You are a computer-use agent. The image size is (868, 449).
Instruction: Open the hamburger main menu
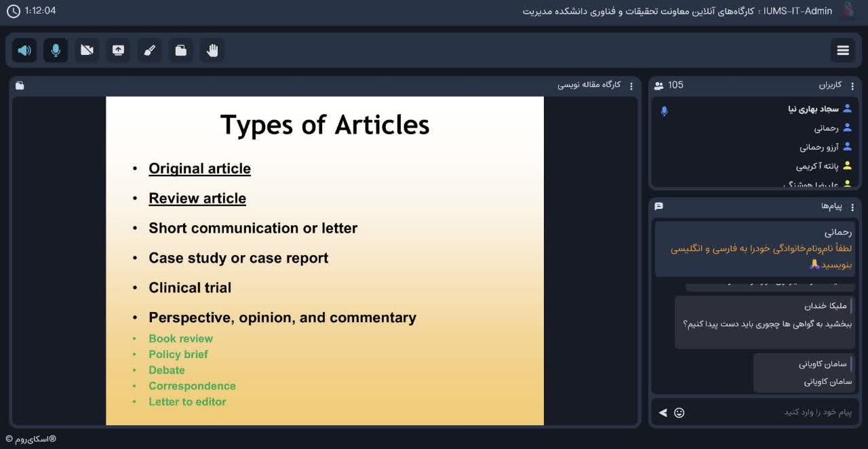coord(843,50)
